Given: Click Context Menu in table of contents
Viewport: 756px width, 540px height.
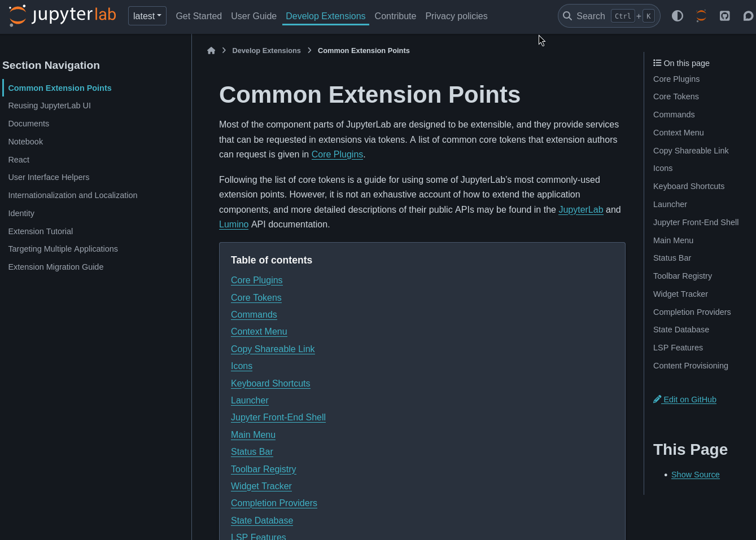Looking at the screenshot, I should click(259, 331).
